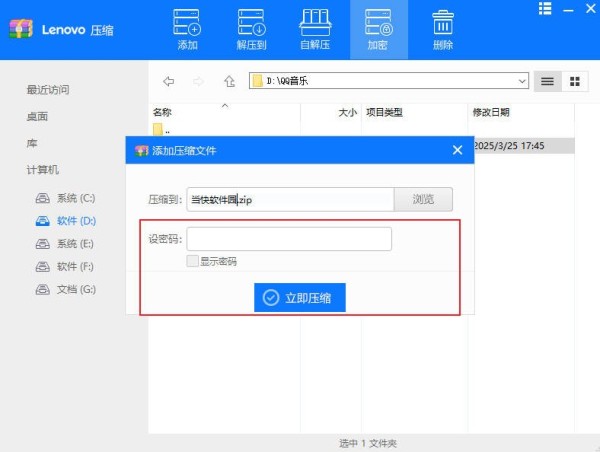The image size is (600, 452).
Task: Go up one folder level
Action: 229,81
